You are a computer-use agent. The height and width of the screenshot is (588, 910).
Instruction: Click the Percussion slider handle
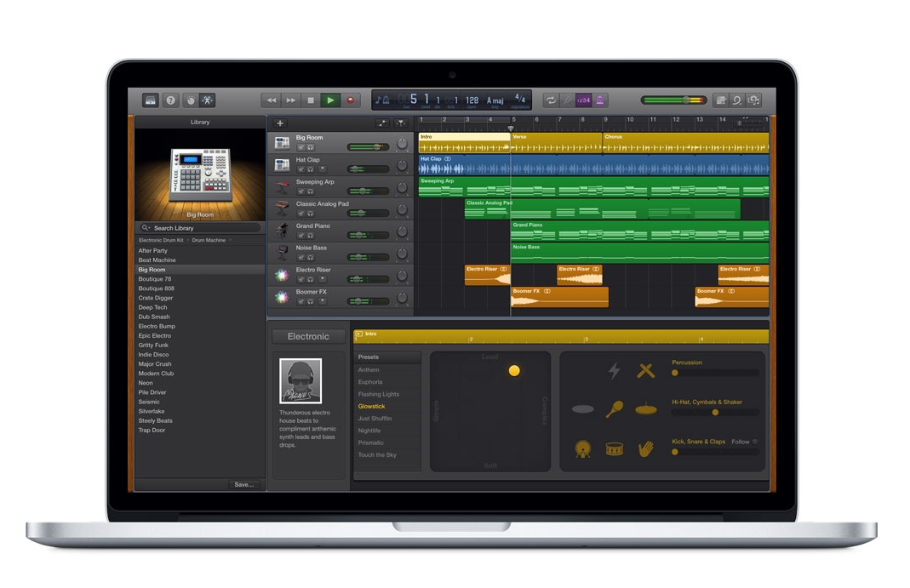(x=675, y=373)
